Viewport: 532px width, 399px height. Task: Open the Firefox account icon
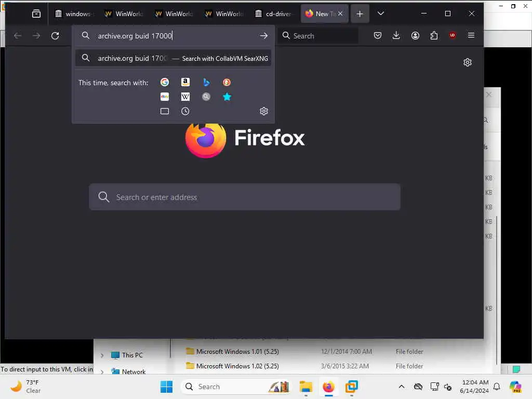click(415, 36)
